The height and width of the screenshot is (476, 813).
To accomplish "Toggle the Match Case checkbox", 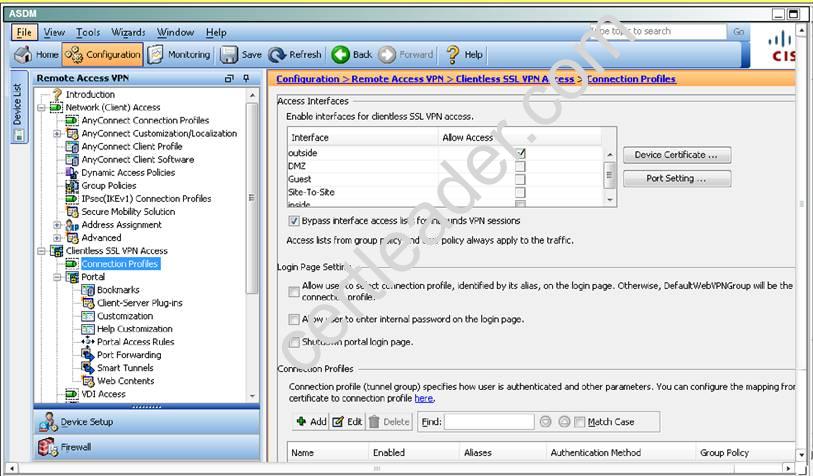I will point(580,422).
